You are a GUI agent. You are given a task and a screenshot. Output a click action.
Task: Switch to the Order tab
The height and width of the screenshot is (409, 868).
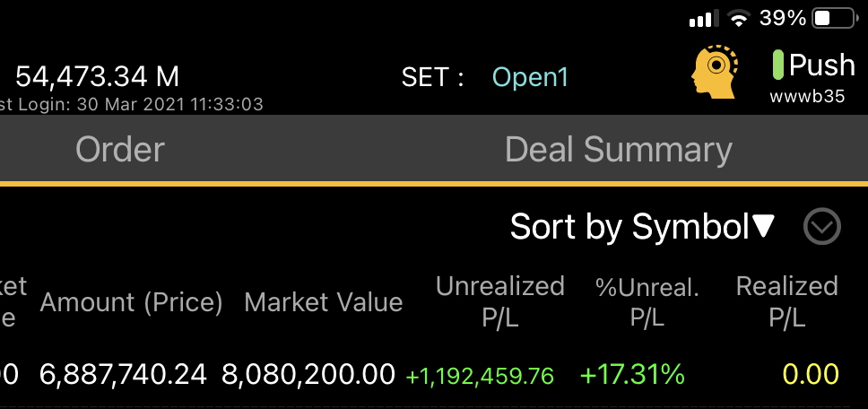point(120,150)
